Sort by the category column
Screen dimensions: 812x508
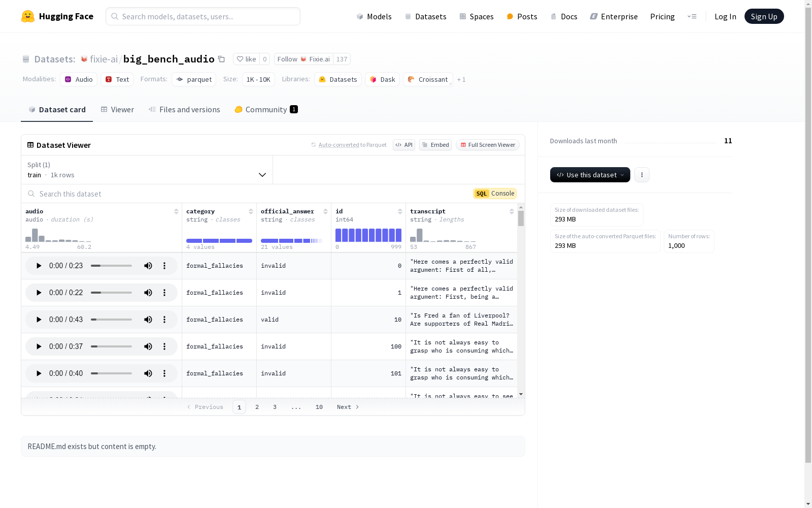[x=251, y=211]
